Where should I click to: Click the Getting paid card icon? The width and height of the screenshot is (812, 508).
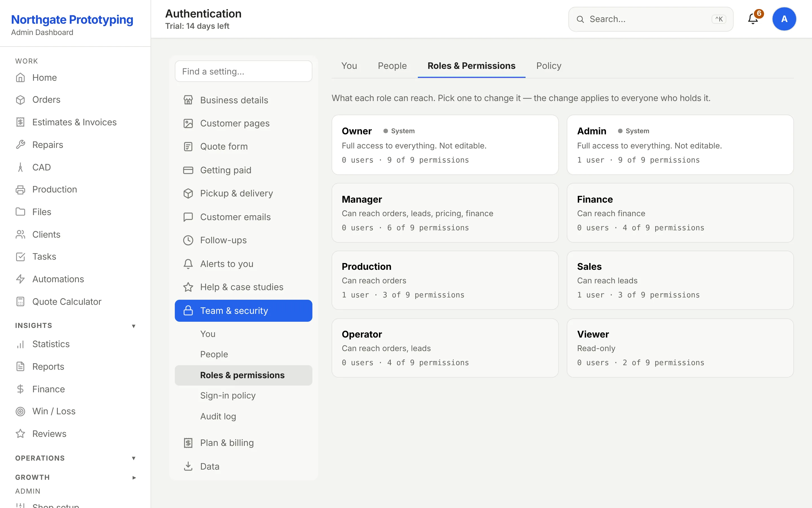[188, 170]
